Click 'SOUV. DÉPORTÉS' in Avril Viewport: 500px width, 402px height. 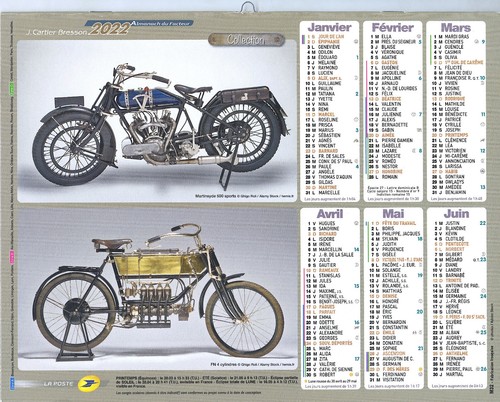tap(335, 343)
